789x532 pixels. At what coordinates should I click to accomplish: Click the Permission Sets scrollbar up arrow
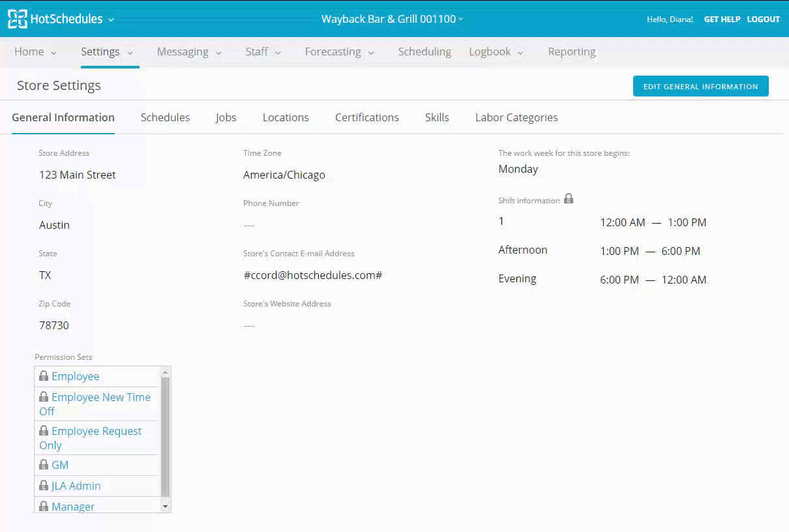[165, 372]
